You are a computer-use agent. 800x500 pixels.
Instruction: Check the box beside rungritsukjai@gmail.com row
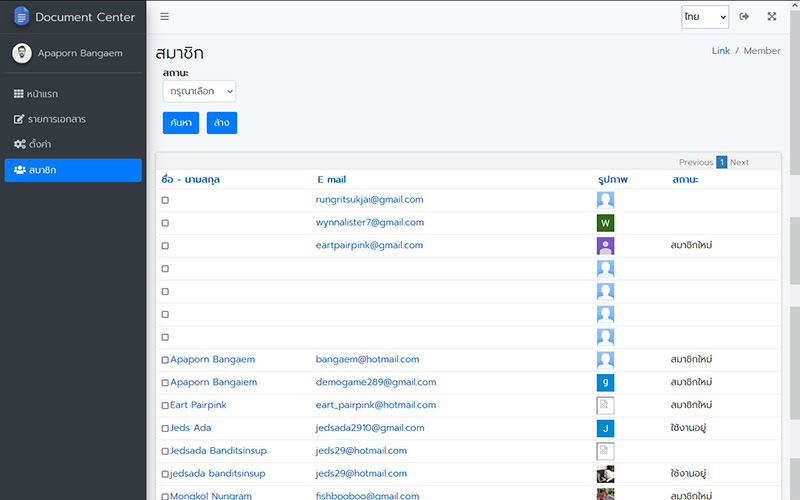pyautogui.click(x=165, y=200)
